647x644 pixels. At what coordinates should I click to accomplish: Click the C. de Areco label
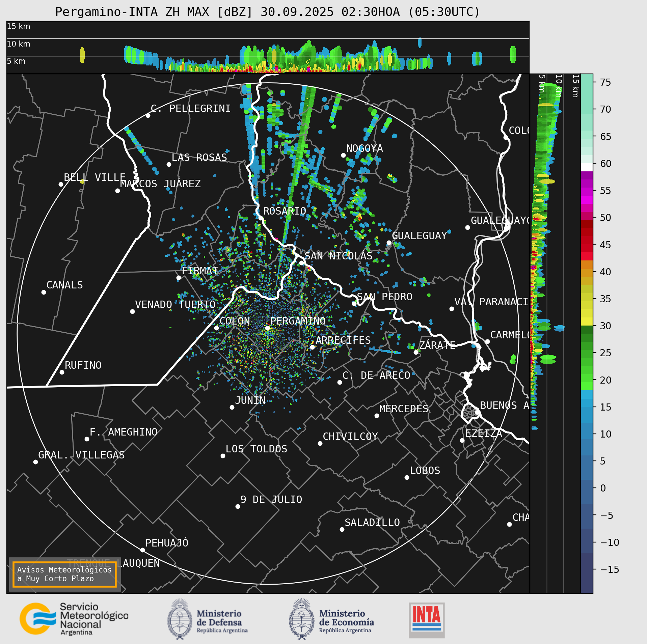pos(376,375)
